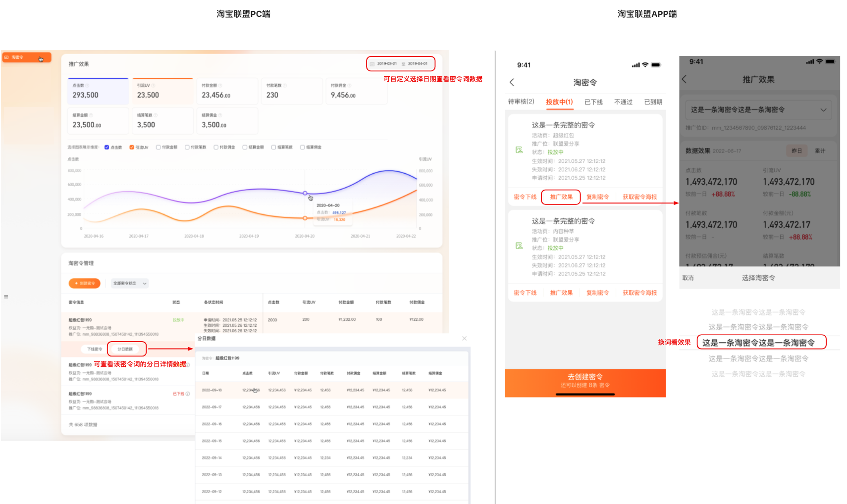Click the 共 658 项数据 footer text

[x=83, y=425]
